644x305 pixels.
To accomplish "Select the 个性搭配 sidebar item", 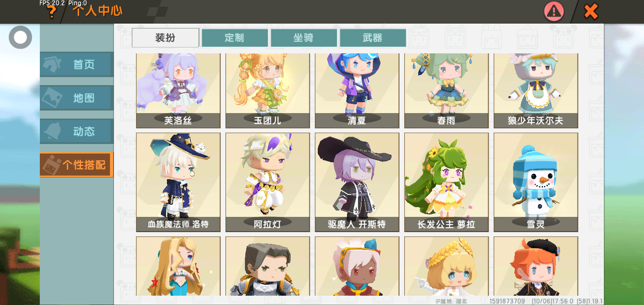I will pos(77,165).
